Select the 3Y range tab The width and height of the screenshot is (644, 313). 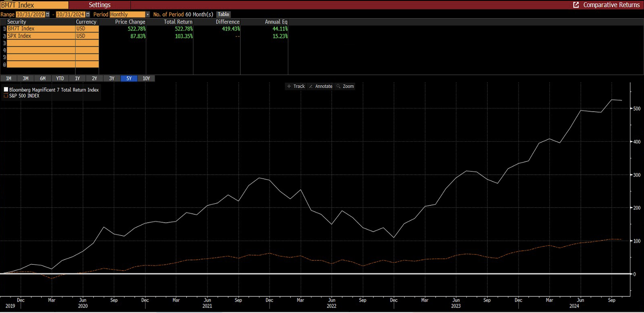pyautogui.click(x=112, y=78)
